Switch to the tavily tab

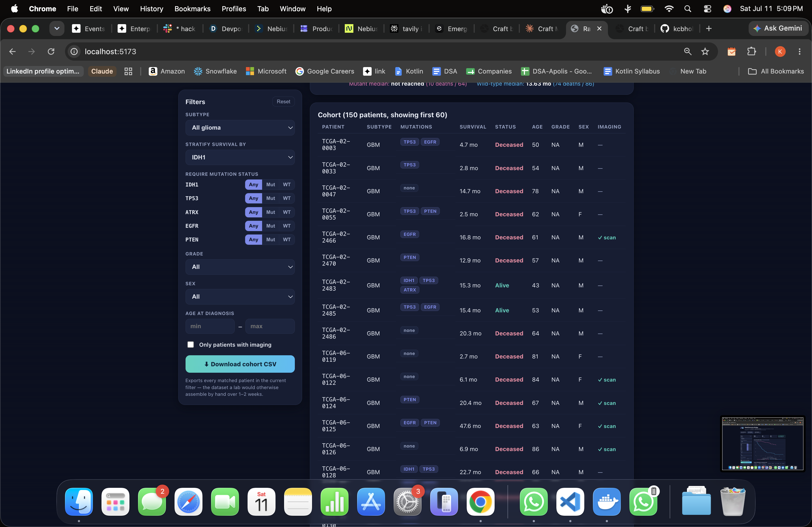click(x=406, y=29)
